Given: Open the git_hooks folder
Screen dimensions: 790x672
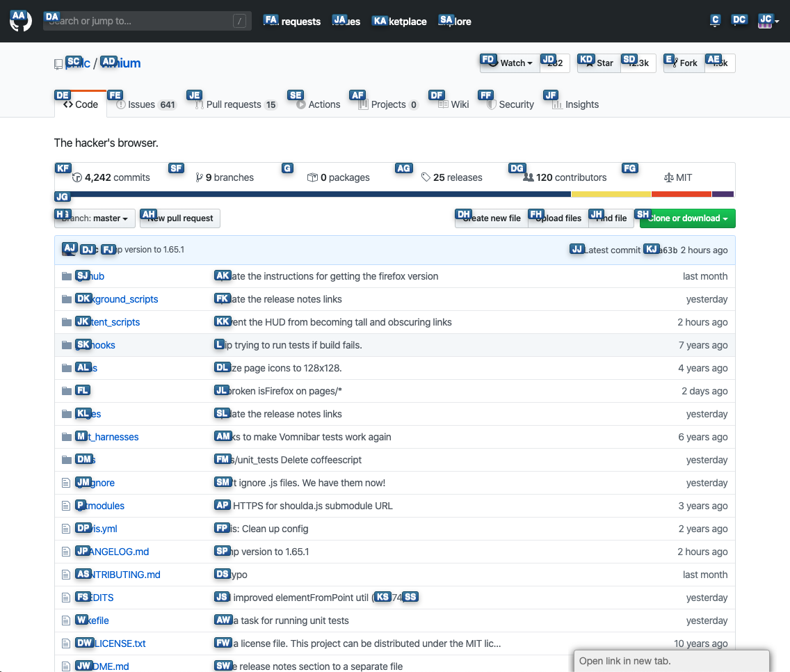Looking at the screenshot, I should (95, 345).
